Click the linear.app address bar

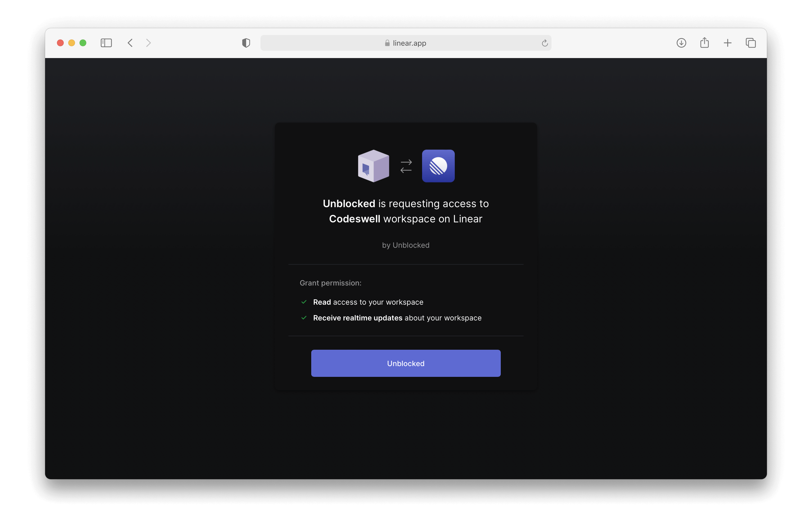coord(406,43)
